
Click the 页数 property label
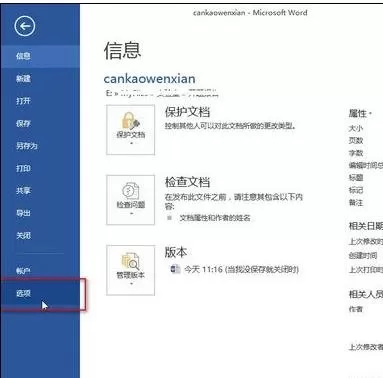point(356,140)
